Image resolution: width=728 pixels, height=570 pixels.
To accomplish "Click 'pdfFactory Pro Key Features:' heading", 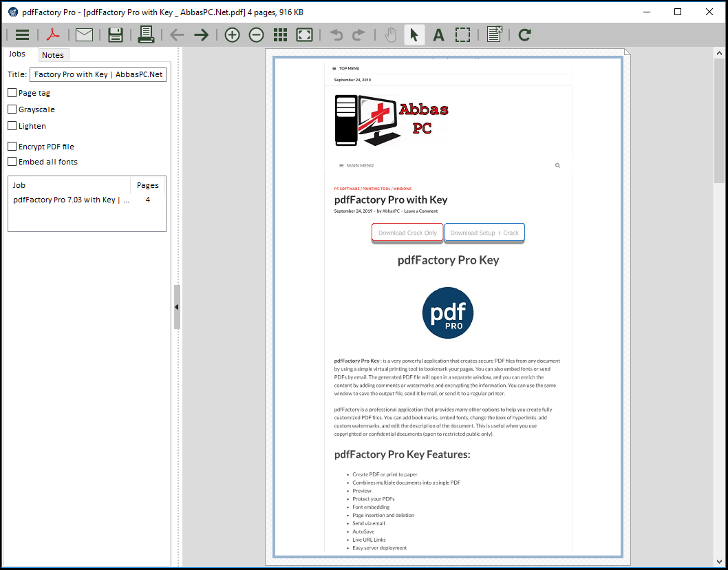I will click(402, 454).
